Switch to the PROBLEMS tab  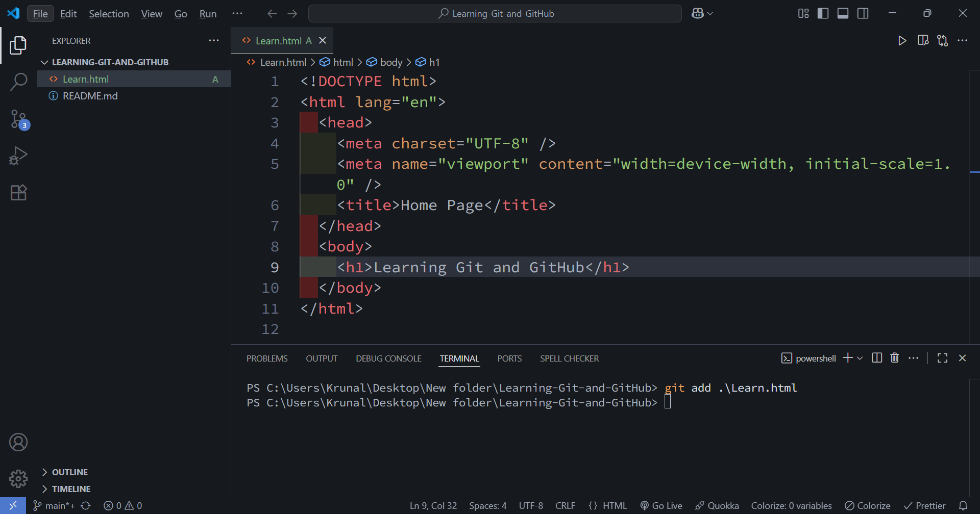click(267, 358)
